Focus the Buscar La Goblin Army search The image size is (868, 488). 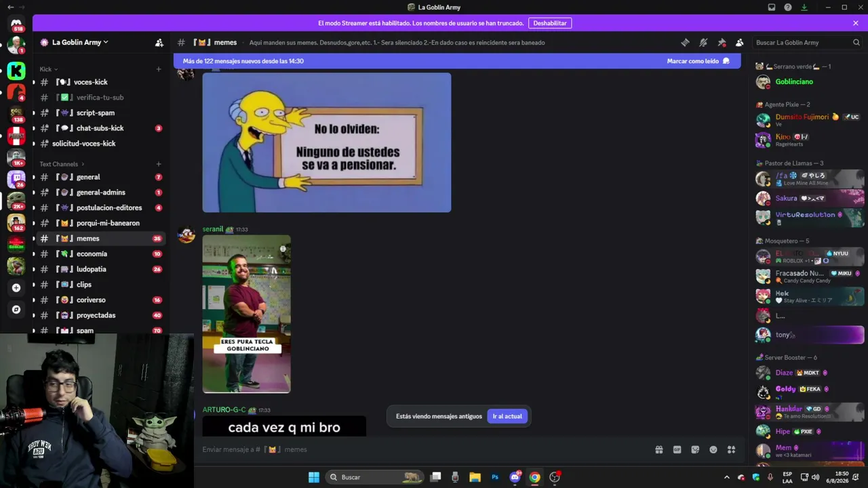[806, 42]
